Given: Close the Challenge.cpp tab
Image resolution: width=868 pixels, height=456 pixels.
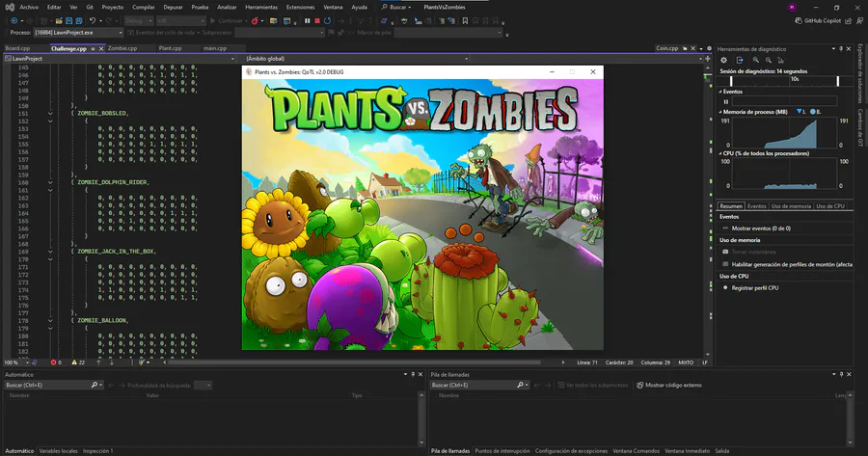Looking at the screenshot, I should tap(100, 49).
